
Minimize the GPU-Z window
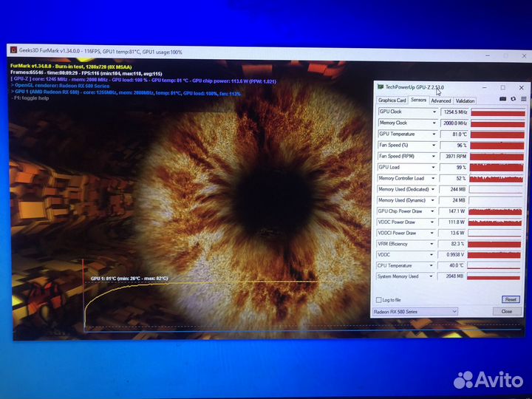point(485,87)
